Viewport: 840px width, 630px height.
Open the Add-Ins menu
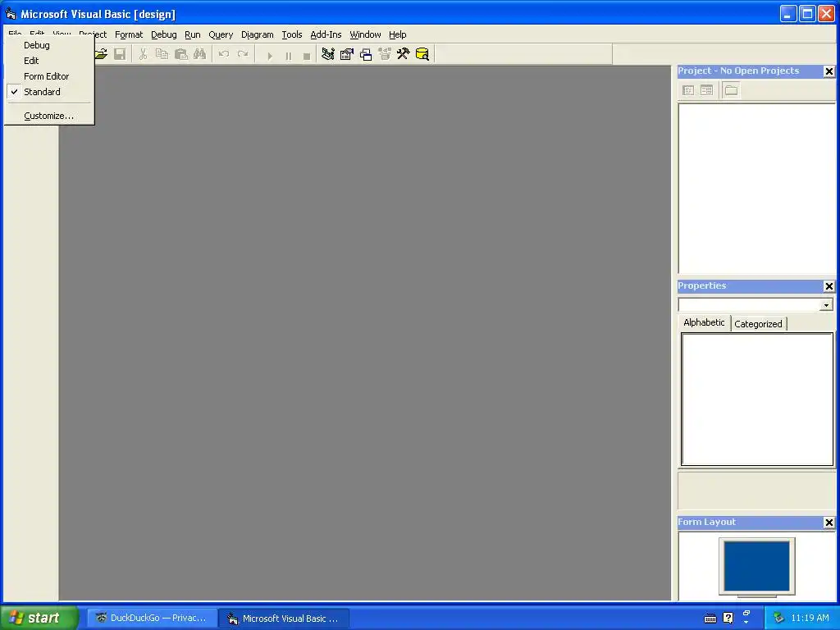(x=326, y=34)
